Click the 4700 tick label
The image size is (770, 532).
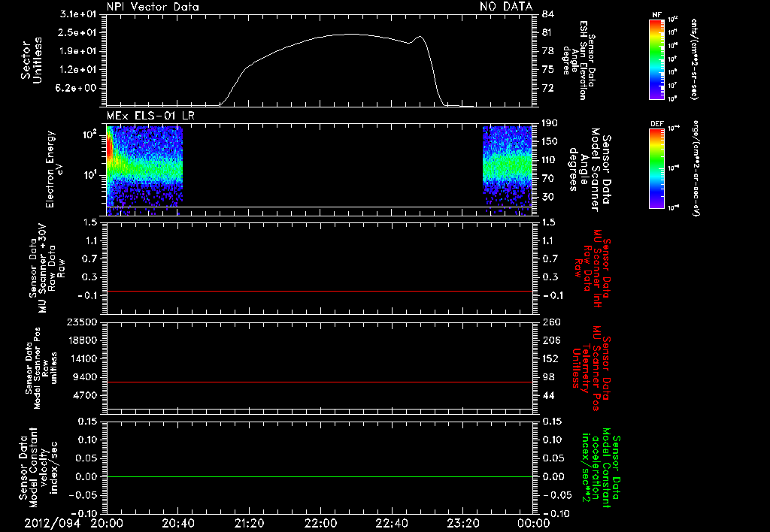86,395
